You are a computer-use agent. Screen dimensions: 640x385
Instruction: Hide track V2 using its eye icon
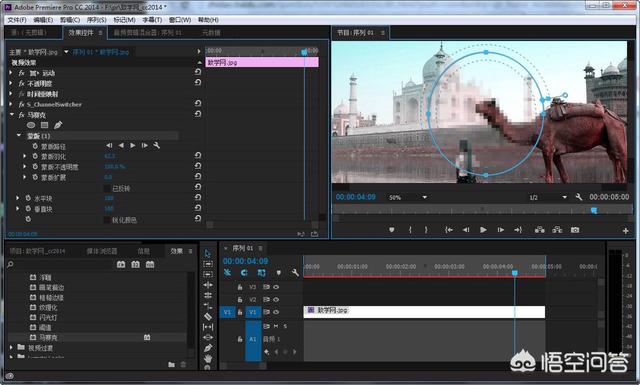(x=276, y=300)
